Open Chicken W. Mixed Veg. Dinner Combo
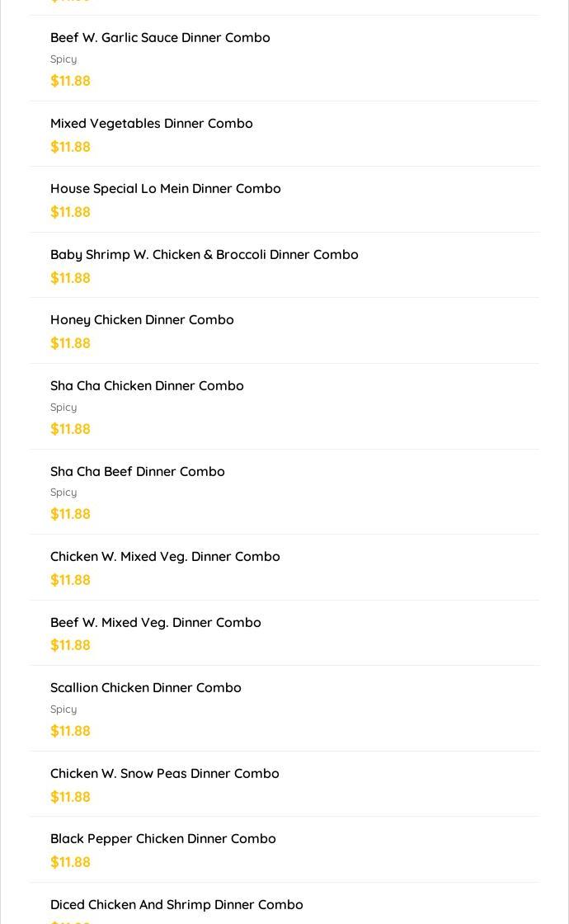This screenshot has width=569, height=924. coord(284,568)
